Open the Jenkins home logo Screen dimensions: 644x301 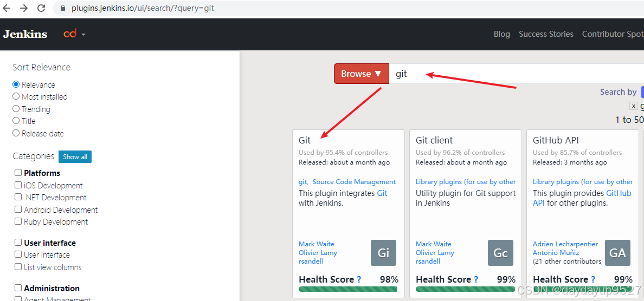tap(25, 34)
